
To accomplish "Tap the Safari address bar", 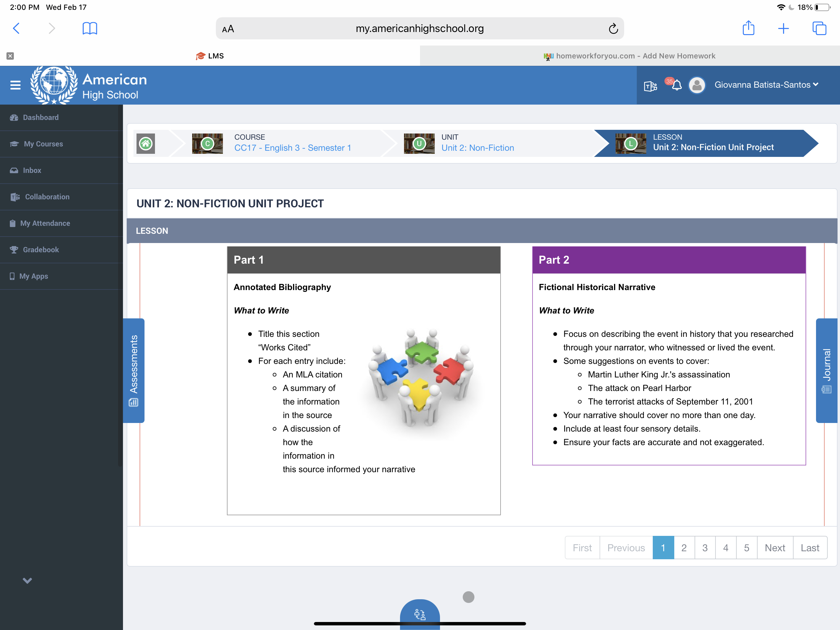I will [419, 29].
